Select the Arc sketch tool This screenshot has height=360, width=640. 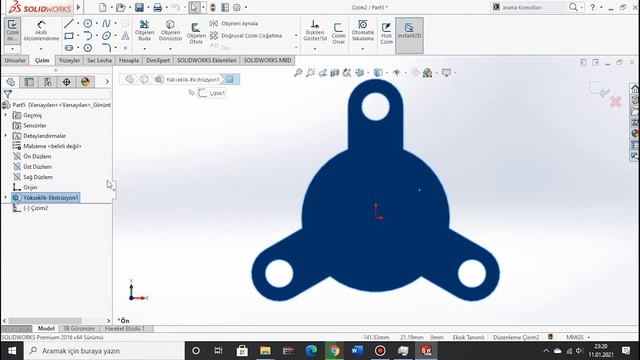[x=88, y=36]
